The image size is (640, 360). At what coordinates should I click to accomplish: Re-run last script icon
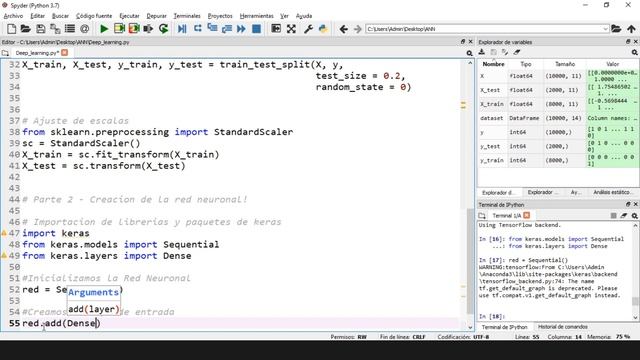tap(163, 29)
